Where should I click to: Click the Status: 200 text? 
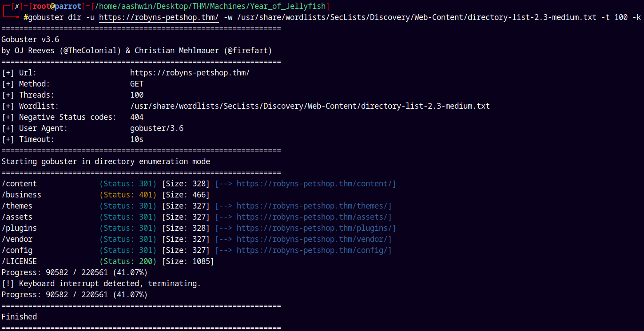tap(128, 261)
